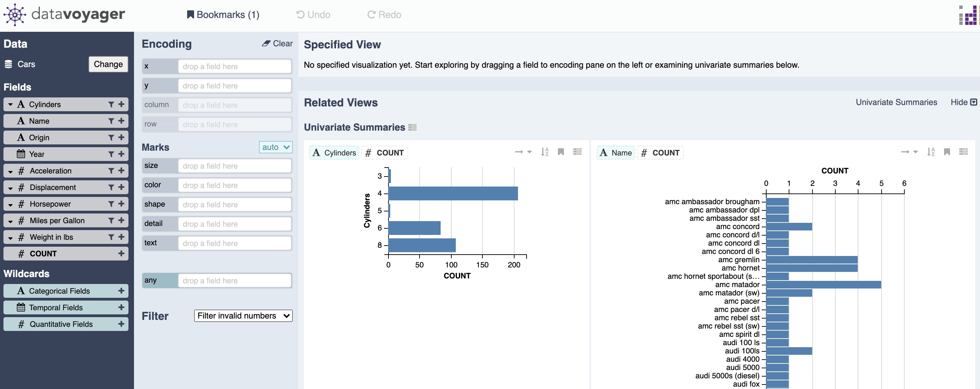Expand Acceleration field function caret
This screenshot has width=980, height=389.
[10, 171]
